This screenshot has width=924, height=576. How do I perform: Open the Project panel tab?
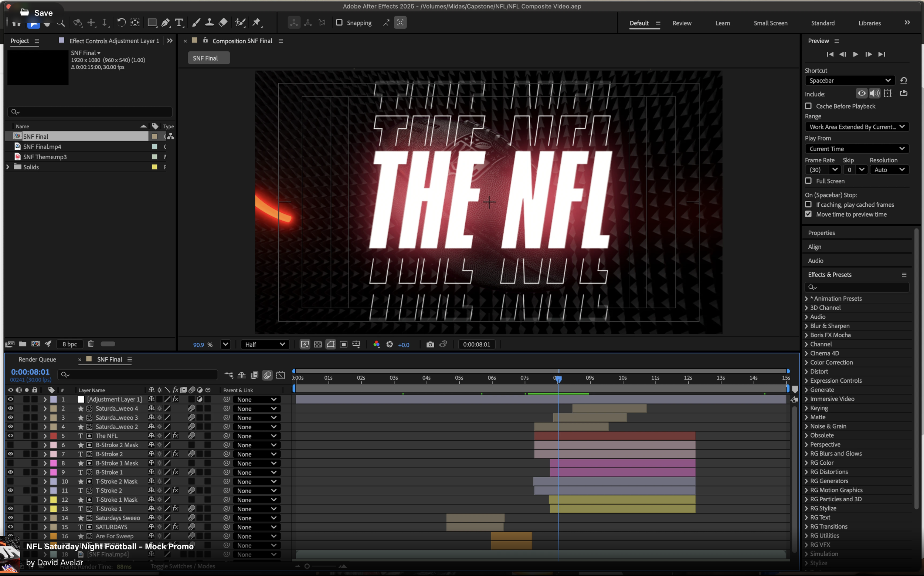pos(20,41)
